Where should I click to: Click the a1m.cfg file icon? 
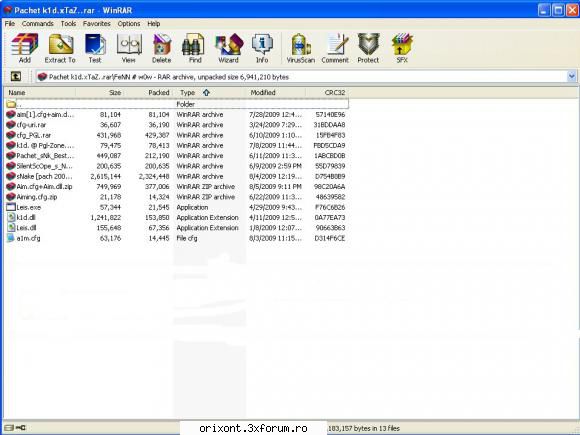pyautogui.click(x=11, y=238)
